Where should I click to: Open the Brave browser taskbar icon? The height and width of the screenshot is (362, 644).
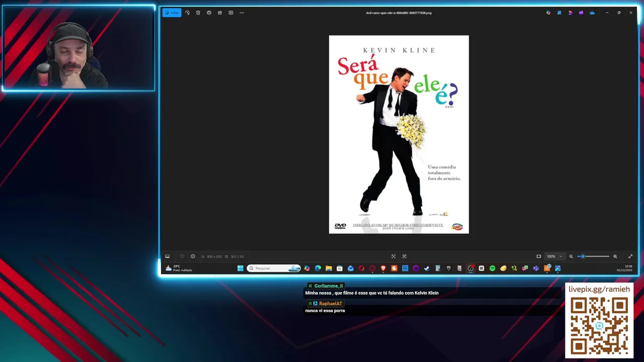[x=383, y=268]
